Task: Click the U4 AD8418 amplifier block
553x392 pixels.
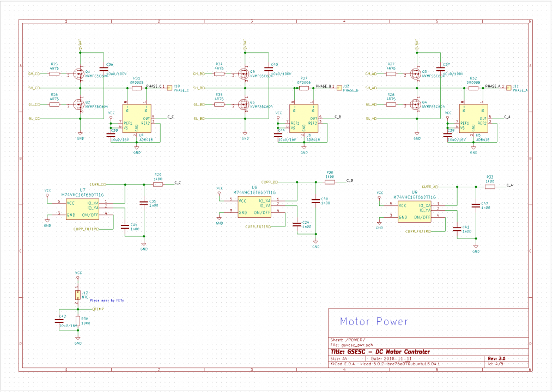Action: pyautogui.click(x=137, y=119)
